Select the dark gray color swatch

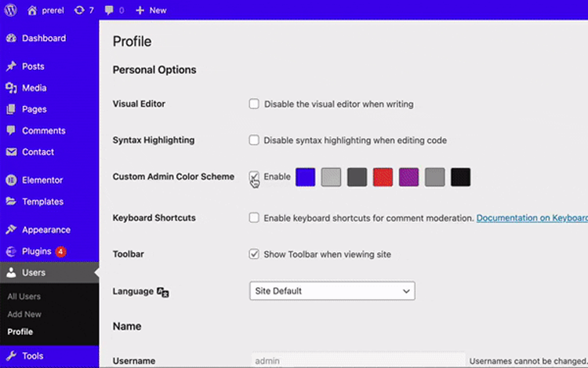pyautogui.click(x=357, y=177)
